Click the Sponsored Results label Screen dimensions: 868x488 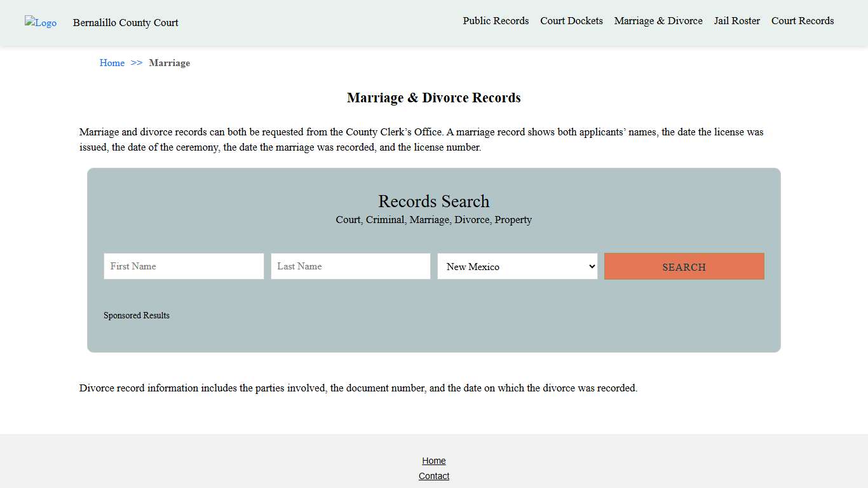coord(137,315)
